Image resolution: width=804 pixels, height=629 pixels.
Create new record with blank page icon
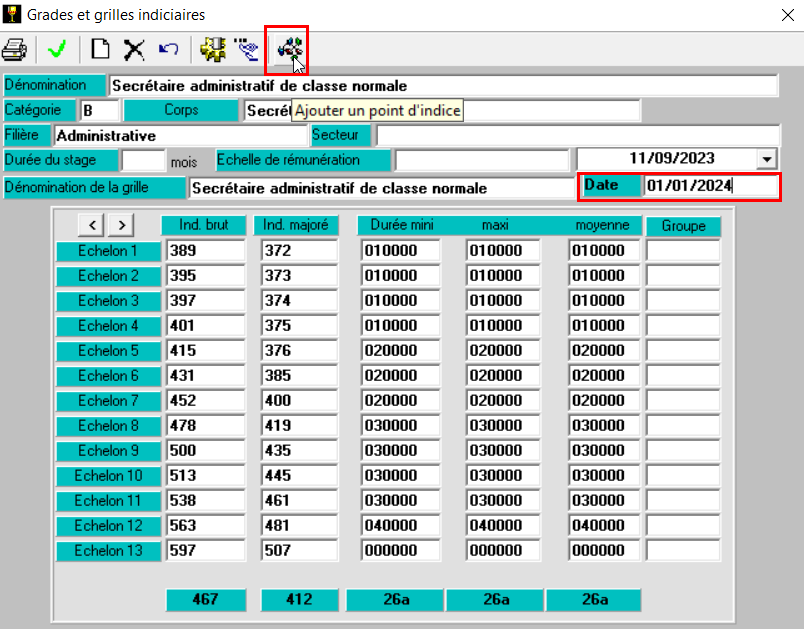[x=100, y=49]
